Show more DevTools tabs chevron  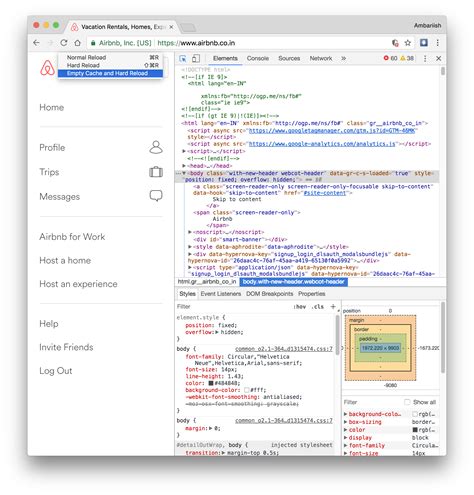pyautogui.click(x=343, y=58)
